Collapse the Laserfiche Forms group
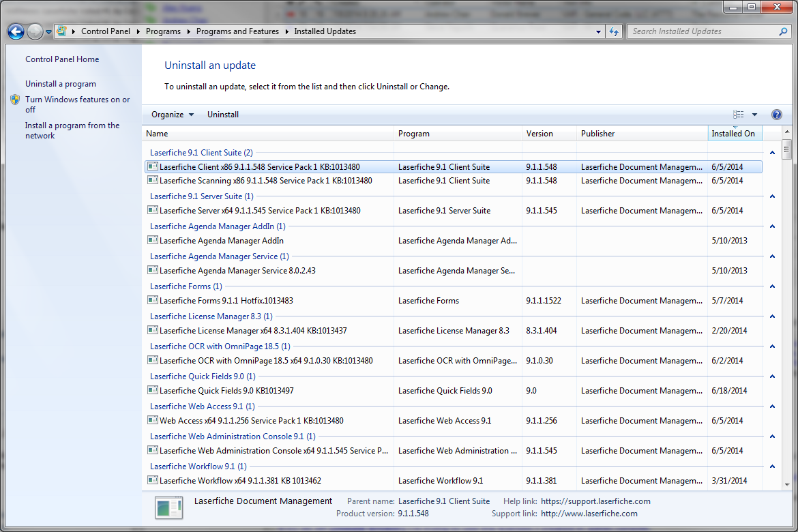Image resolution: width=798 pixels, height=532 pixels. click(772, 286)
